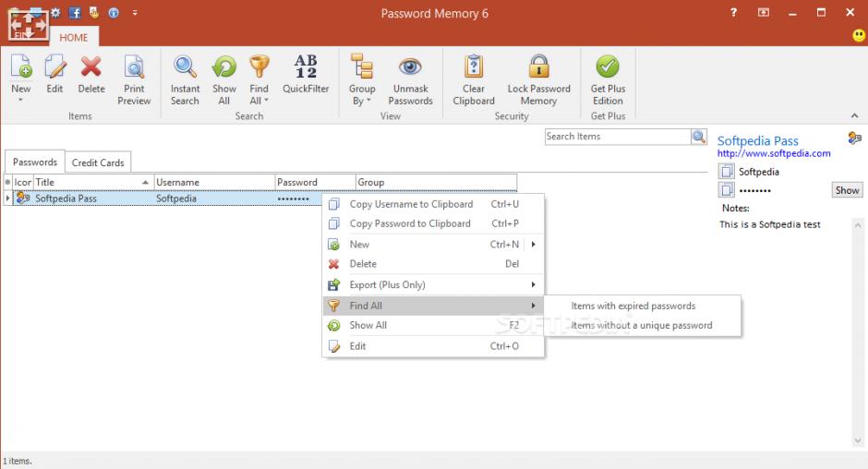This screenshot has height=469, width=868.
Task: Click Clear Clipboard
Action: tap(474, 79)
